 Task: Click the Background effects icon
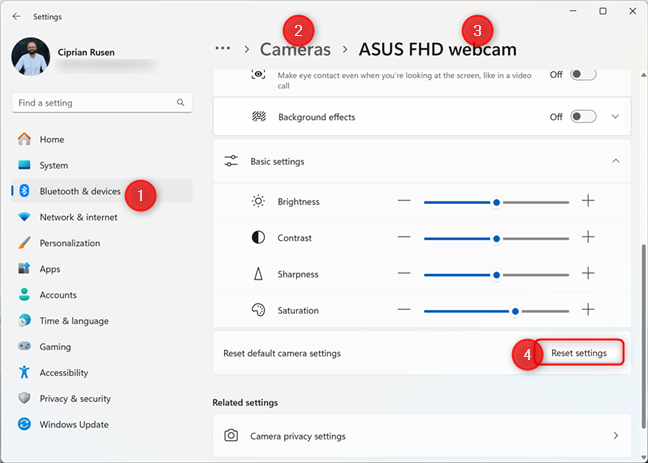tap(259, 117)
